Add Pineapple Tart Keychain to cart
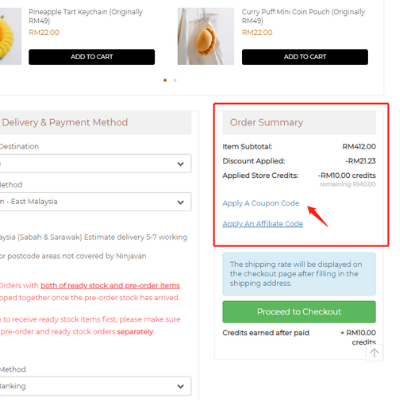The image size is (400, 400). tap(92, 57)
